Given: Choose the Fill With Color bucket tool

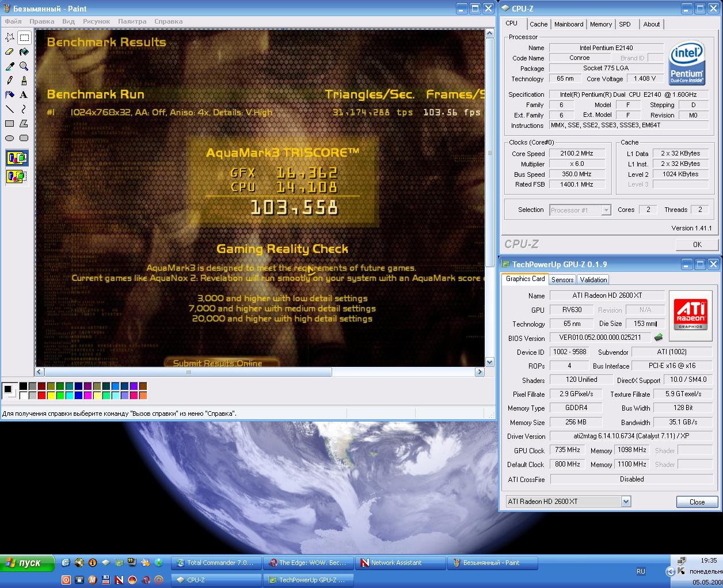Looking at the screenshot, I should point(24,52).
